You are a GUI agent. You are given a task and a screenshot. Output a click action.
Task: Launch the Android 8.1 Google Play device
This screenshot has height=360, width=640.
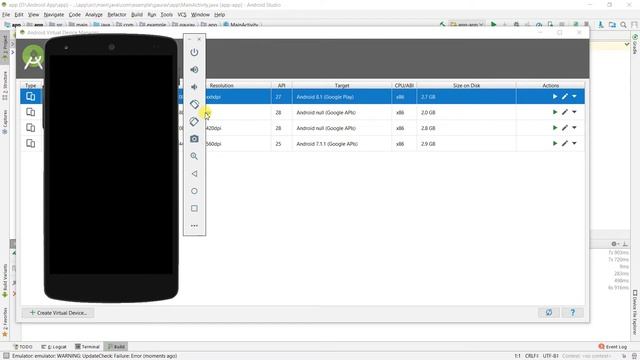[x=555, y=97]
